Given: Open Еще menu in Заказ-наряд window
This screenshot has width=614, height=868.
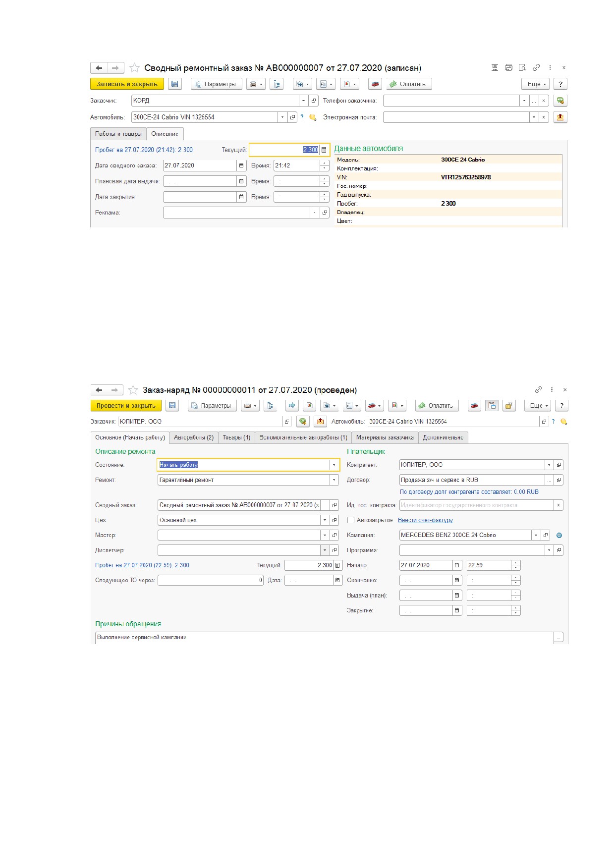Looking at the screenshot, I should [538, 406].
